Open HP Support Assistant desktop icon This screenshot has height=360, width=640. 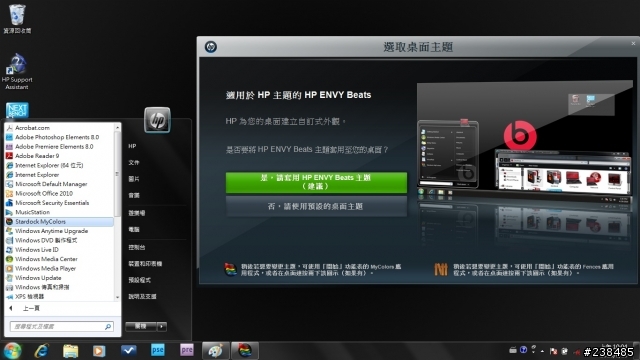point(17,72)
